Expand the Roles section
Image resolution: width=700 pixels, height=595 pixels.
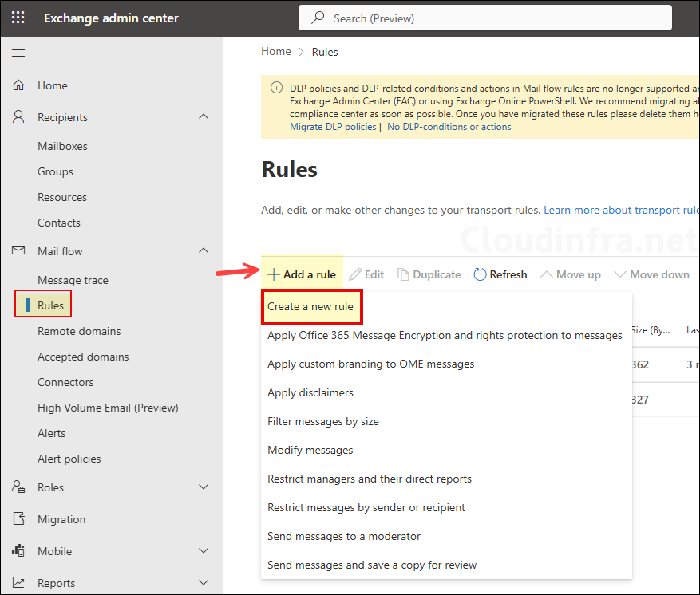tap(204, 487)
